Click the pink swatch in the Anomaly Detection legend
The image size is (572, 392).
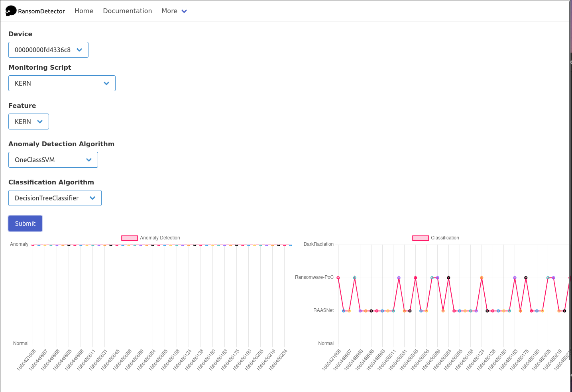click(129, 238)
